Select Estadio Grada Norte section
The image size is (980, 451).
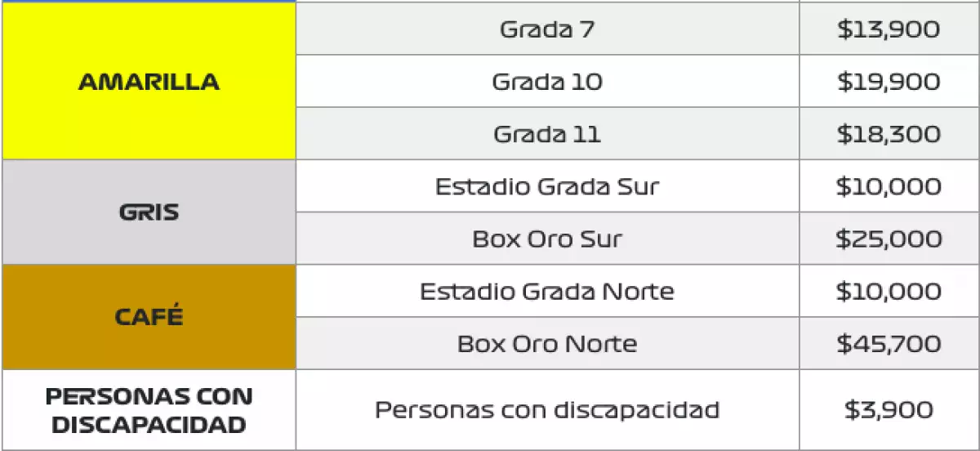point(547,291)
